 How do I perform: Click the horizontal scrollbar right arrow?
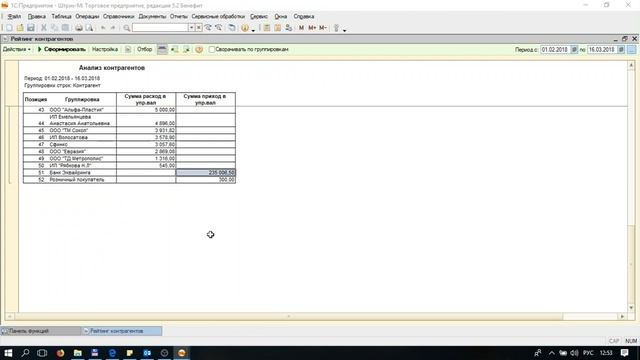pos(622,316)
